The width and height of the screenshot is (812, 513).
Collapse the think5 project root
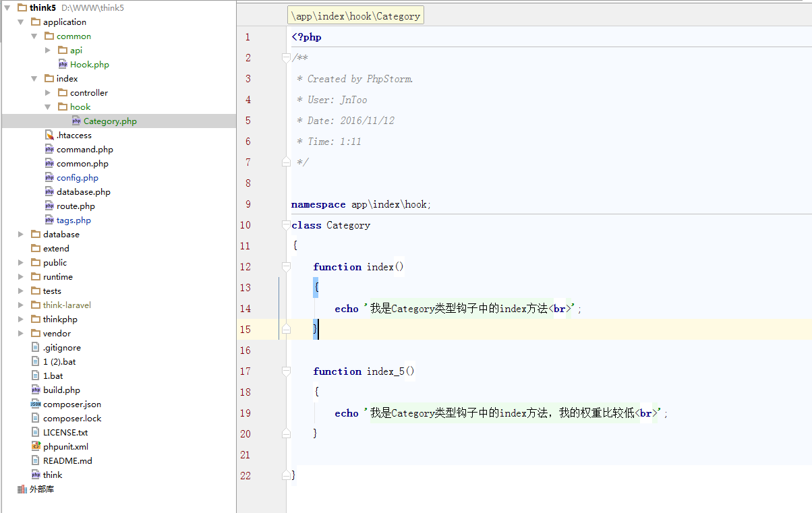coord(7,7)
